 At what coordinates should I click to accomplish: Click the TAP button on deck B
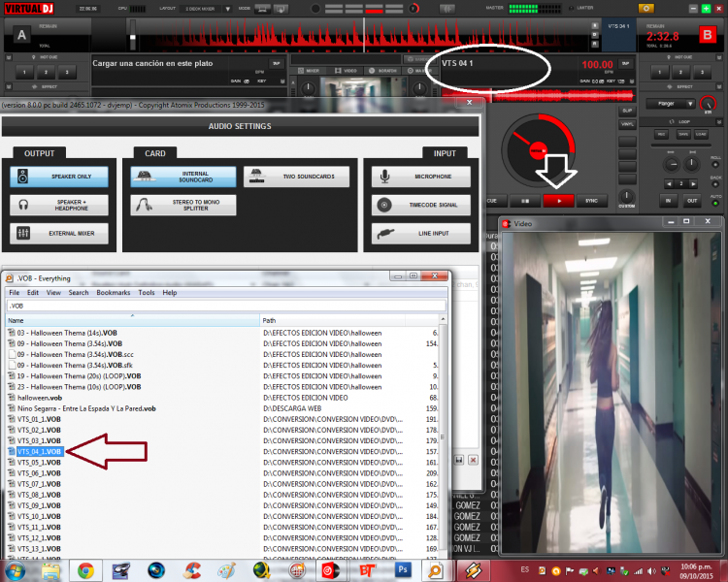(x=625, y=64)
